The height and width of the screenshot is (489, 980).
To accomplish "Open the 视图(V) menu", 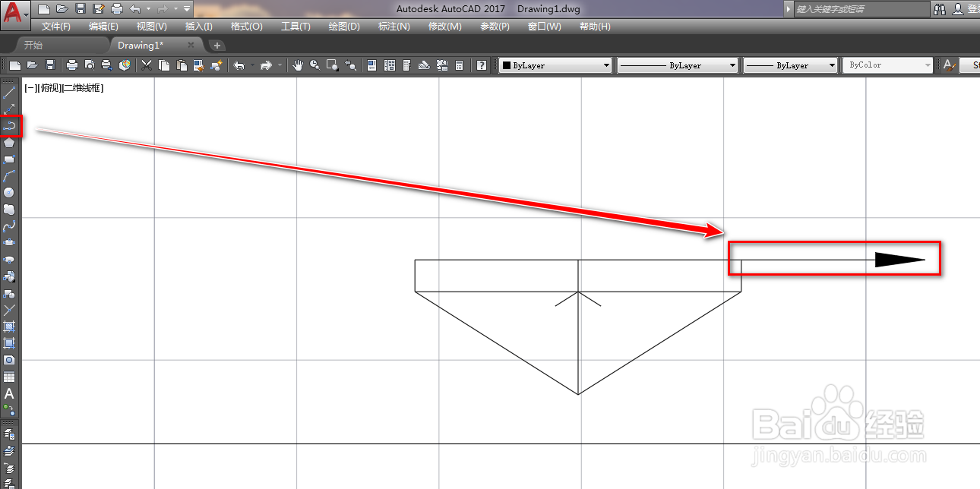I will [x=152, y=27].
